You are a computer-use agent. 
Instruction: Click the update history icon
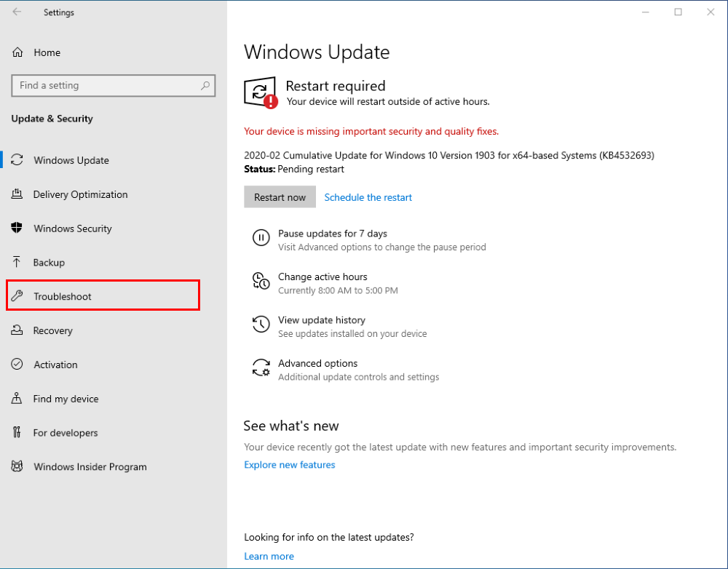click(x=261, y=324)
